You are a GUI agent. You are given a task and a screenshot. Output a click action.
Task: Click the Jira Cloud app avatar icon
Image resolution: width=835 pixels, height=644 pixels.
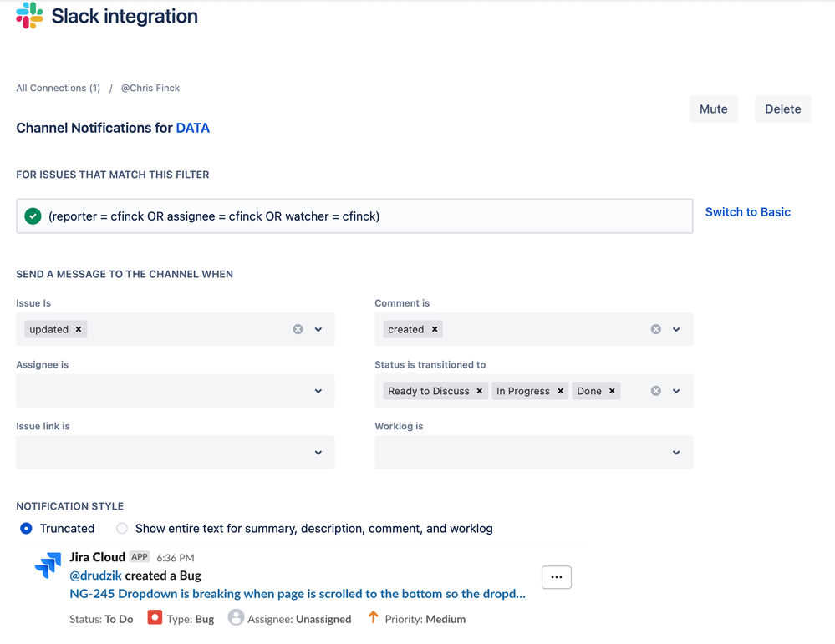click(48, 565)
